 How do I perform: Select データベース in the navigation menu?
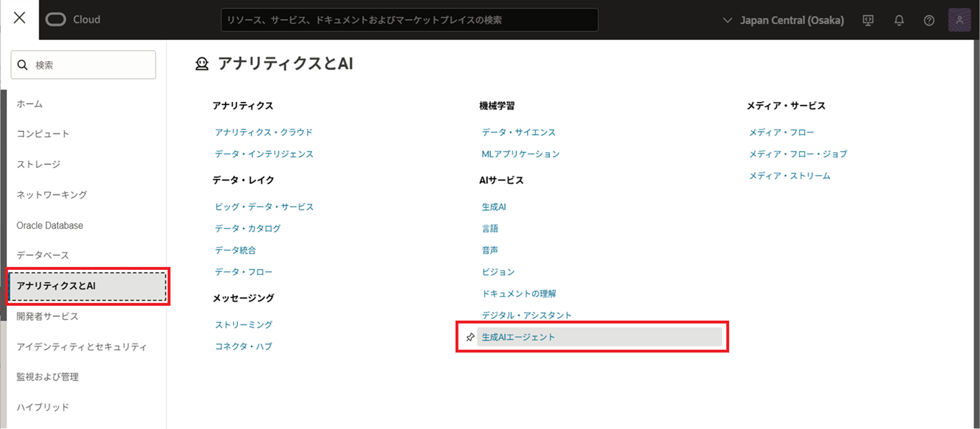click(x=43, y=255)
